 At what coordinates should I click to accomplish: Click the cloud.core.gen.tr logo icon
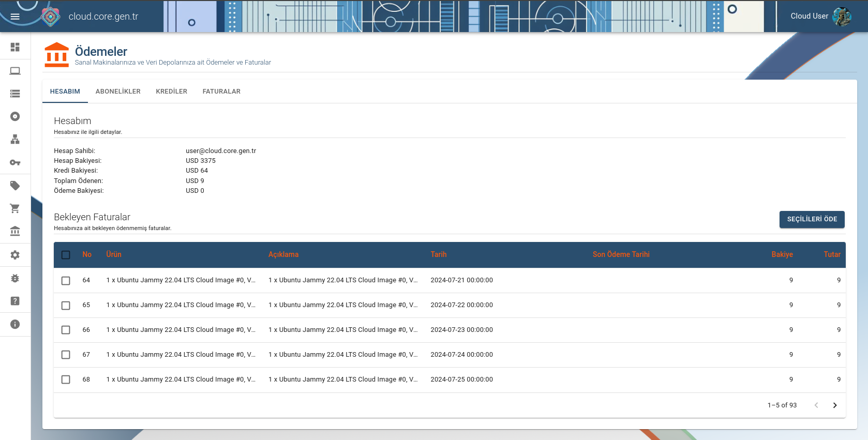click(x=50, y=17)
